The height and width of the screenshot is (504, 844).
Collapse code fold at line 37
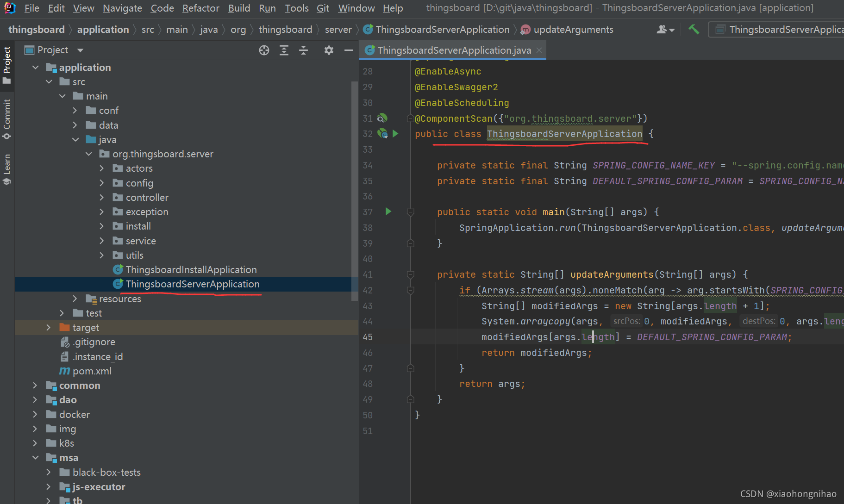410,212
